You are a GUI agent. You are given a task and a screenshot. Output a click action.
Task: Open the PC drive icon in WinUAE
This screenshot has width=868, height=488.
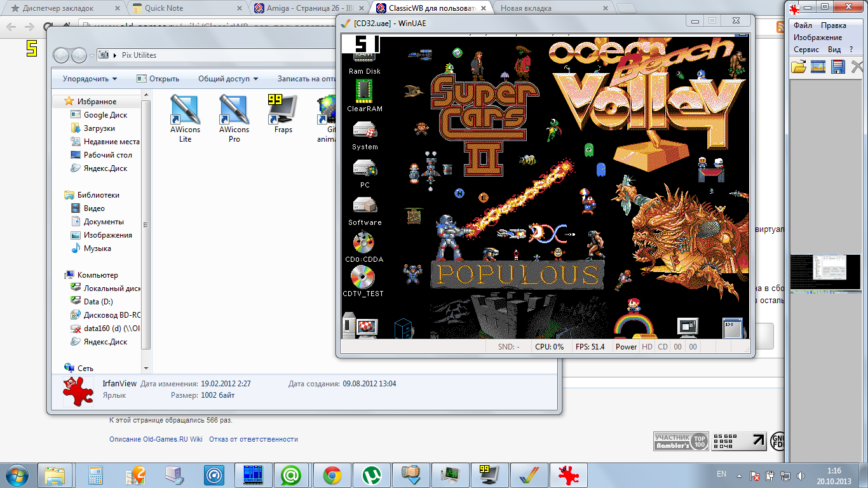[x=365, y=173]
